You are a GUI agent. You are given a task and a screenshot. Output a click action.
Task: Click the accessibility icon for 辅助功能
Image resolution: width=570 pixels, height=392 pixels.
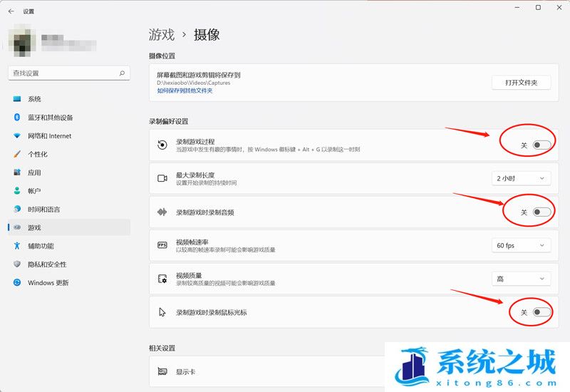(16, 246)
